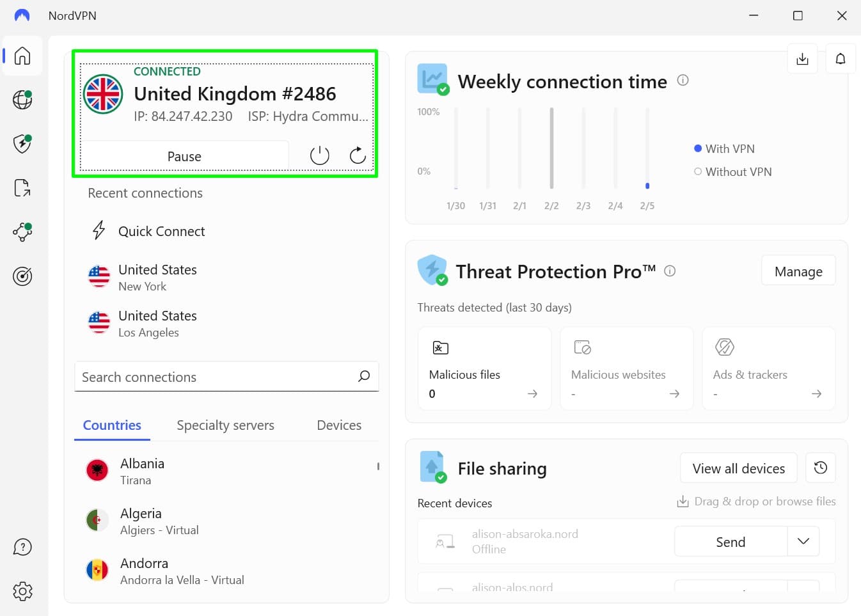Switch to the Countries tab

112,425
